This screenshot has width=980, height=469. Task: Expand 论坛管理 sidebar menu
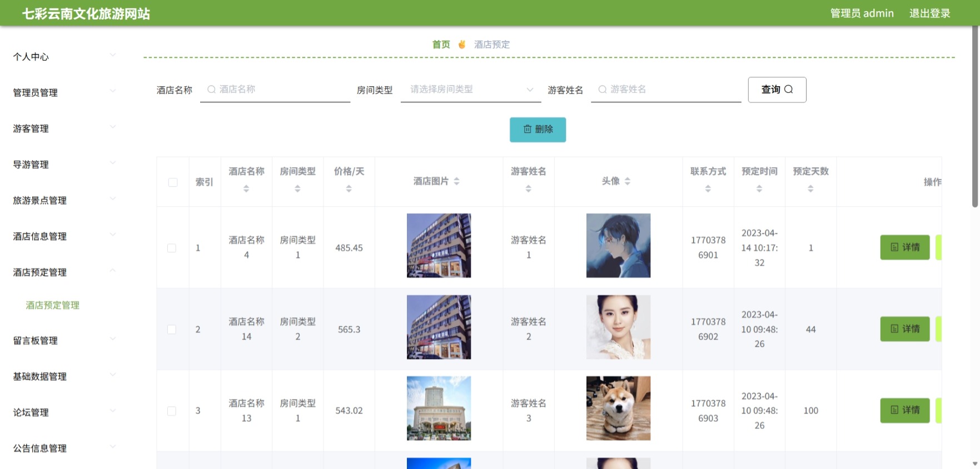[x=64, y=412]
